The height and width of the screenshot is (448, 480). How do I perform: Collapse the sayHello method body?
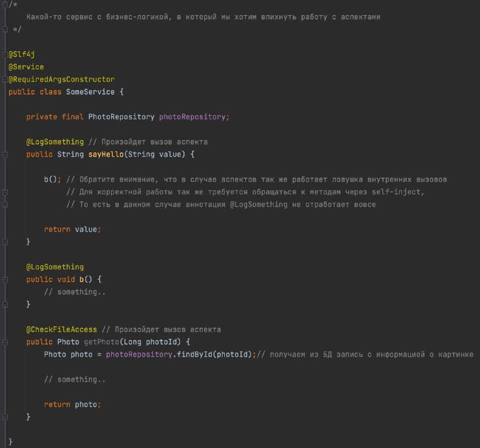[5, 155]
